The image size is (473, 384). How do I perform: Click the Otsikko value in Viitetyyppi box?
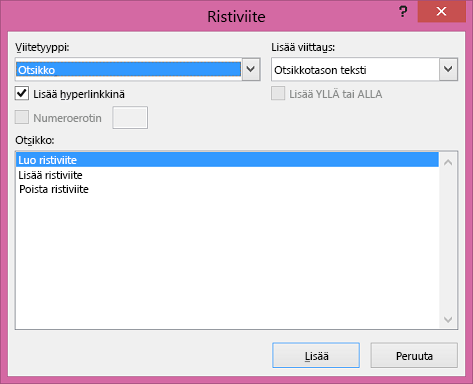128,70
